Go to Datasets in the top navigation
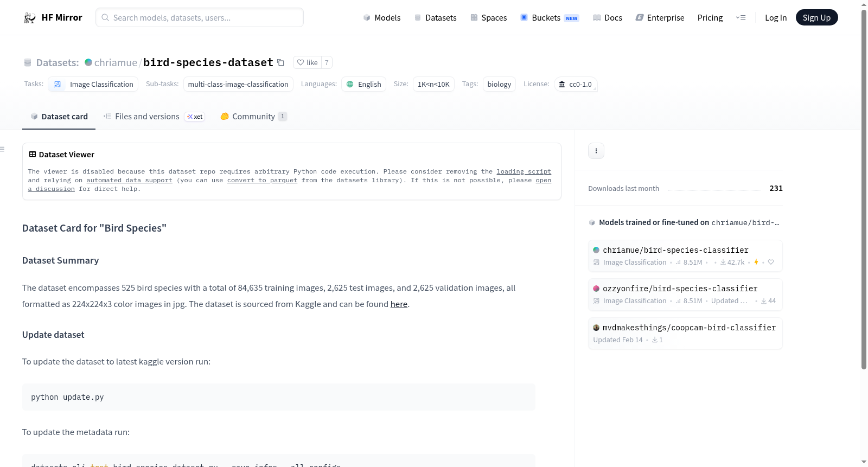The width and height of the screenshot is (868, 467). click(x=436, y=17)
